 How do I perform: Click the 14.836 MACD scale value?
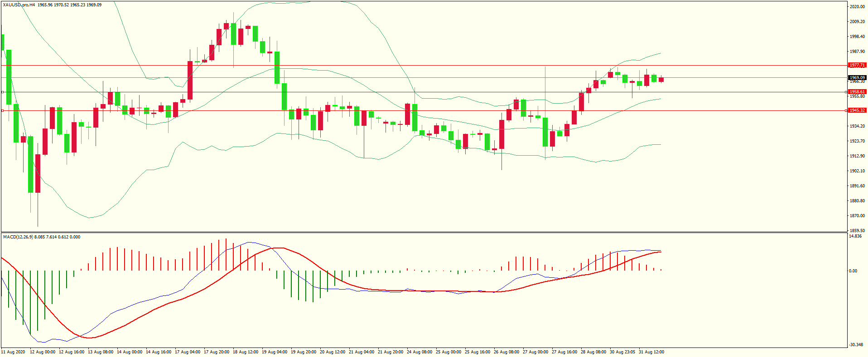(x=855, y=236)
